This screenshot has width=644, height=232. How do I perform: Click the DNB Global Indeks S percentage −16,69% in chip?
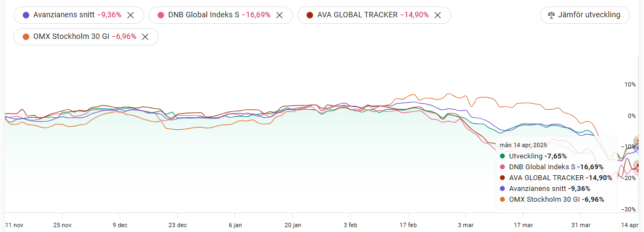tap(256, 15)
